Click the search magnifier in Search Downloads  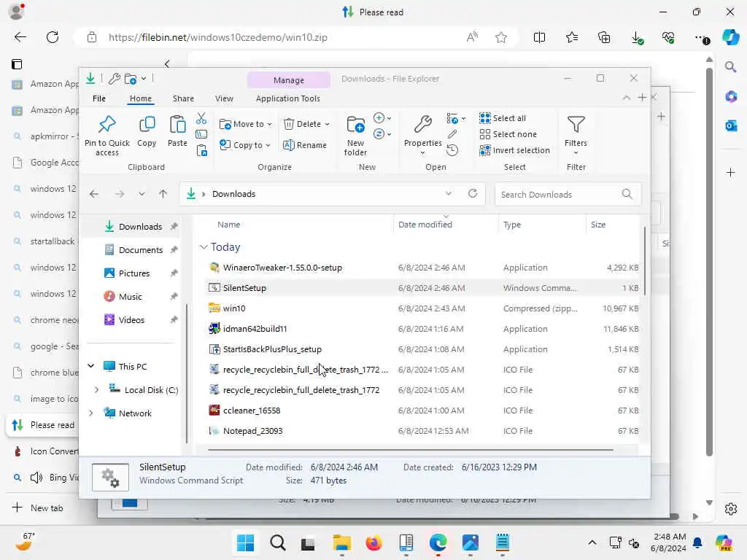[x=627, y=194]
